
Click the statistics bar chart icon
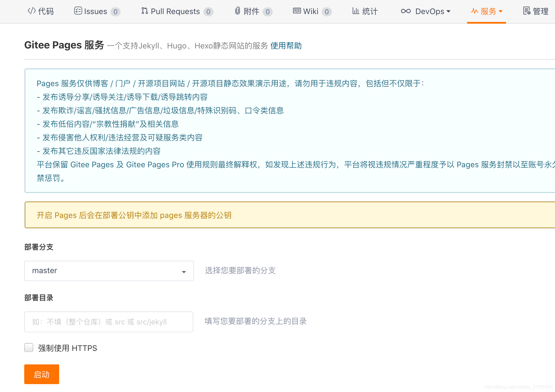point(356,11)
